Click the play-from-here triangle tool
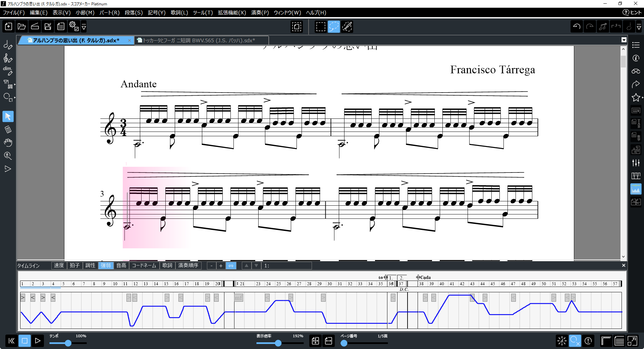The image size is (644, 349). pos(8,169)
